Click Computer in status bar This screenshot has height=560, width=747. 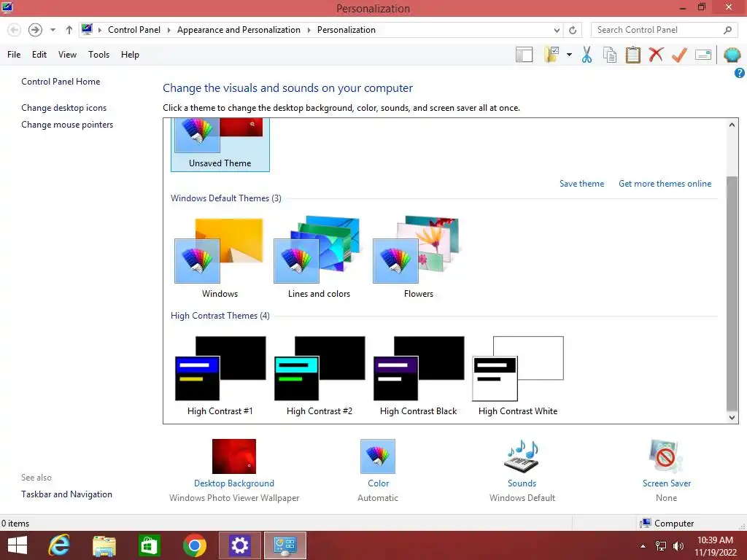[667, 524]
